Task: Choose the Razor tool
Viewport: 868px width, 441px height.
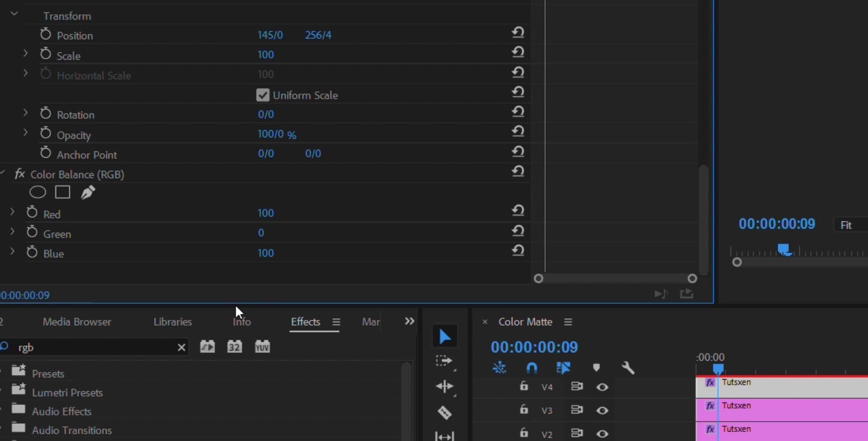Action: pyautogui.click(x=444, y=413)
